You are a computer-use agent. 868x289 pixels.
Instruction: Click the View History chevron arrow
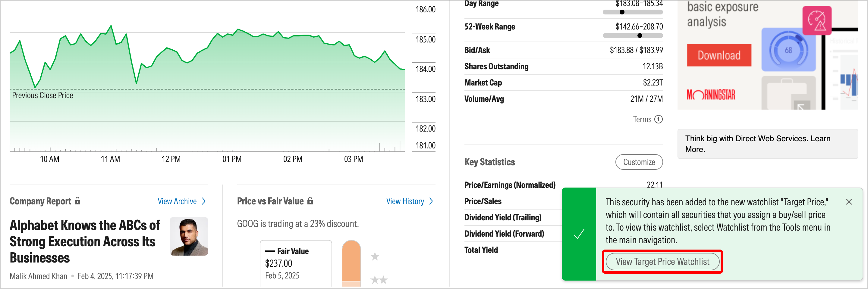[x=431, y=201]
